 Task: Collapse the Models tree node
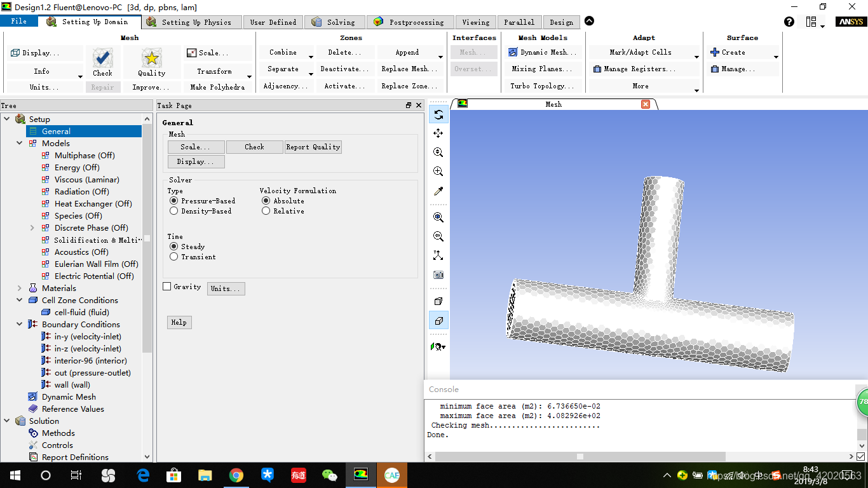point(20,144)
